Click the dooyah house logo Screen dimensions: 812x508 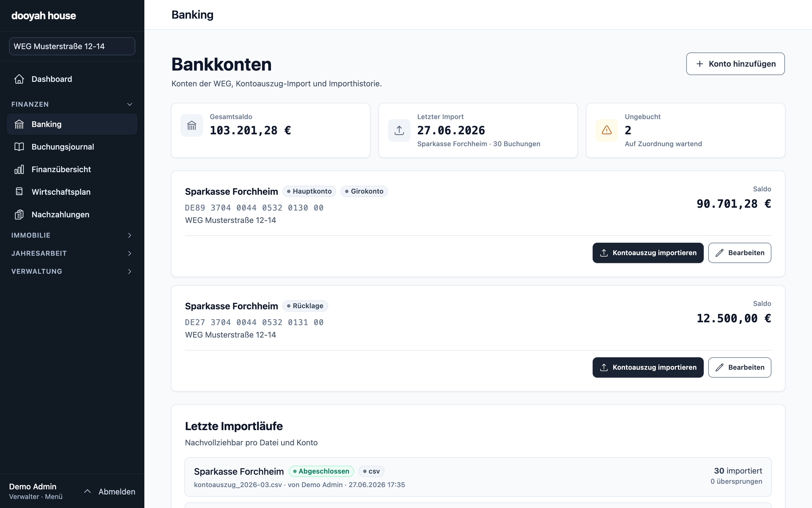(44, 16)
